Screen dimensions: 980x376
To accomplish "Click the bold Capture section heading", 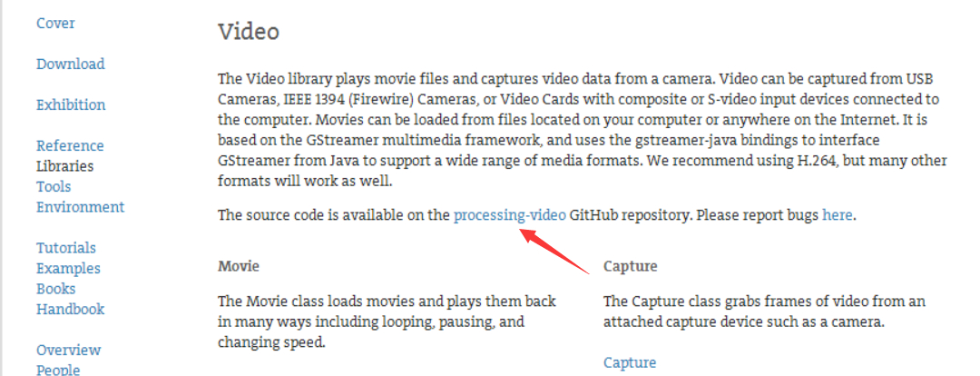I will (630, 266).
